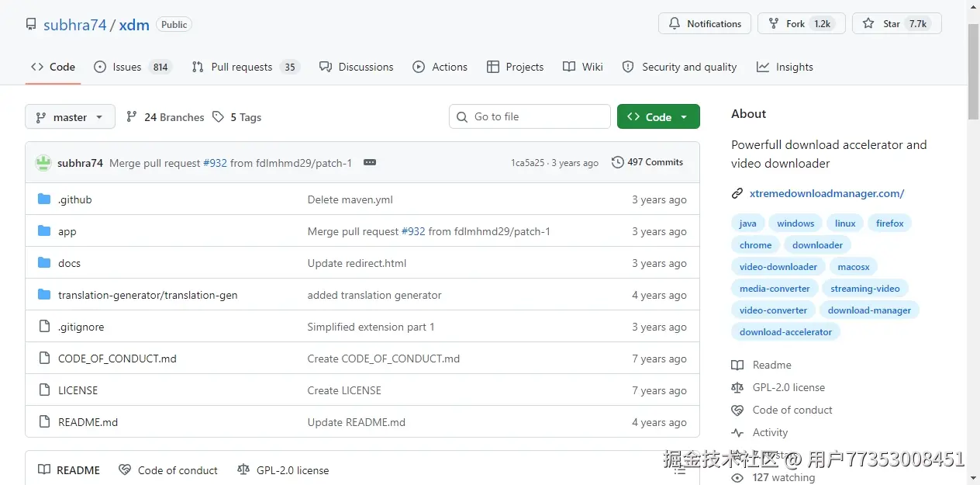Open Security and quality tab
This screenshot has height=485, width=980.
click(680, 67)
